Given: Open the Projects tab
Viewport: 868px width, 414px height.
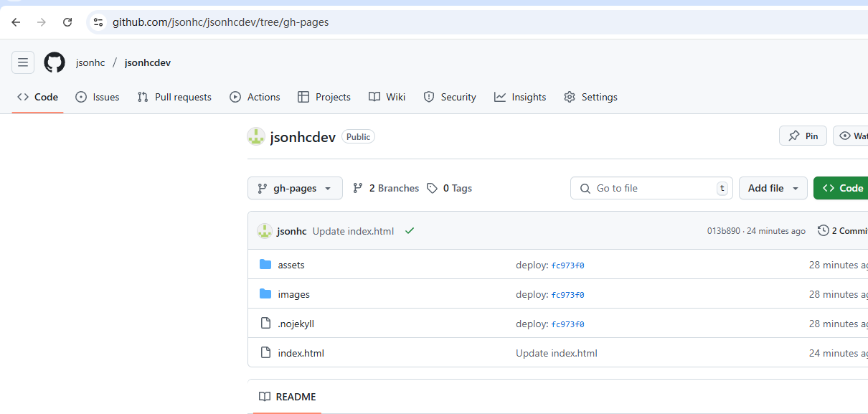Looking at the screenshot, I should 324,97.
